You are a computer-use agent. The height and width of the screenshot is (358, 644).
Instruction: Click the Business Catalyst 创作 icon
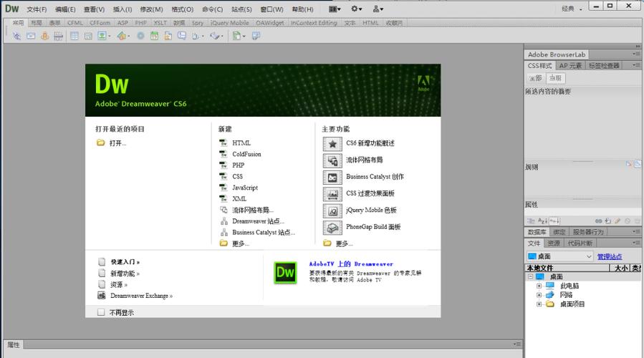tap(332, 177)
